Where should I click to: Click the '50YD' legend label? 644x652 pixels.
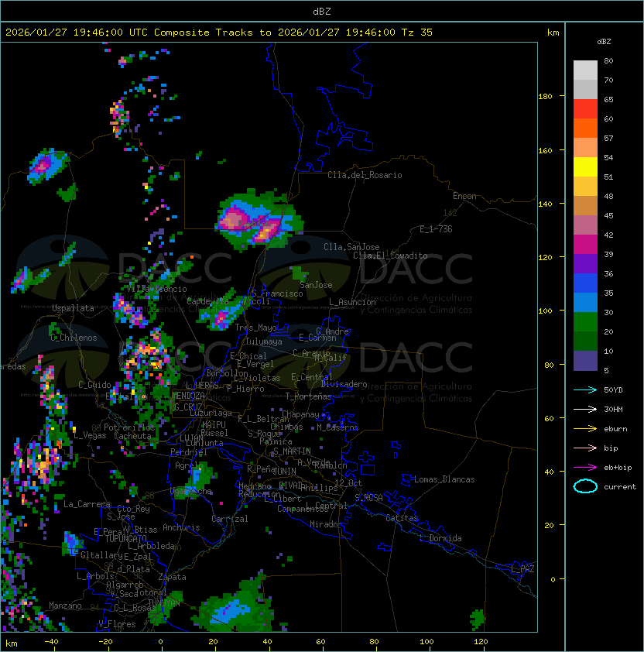pos(613,389)
